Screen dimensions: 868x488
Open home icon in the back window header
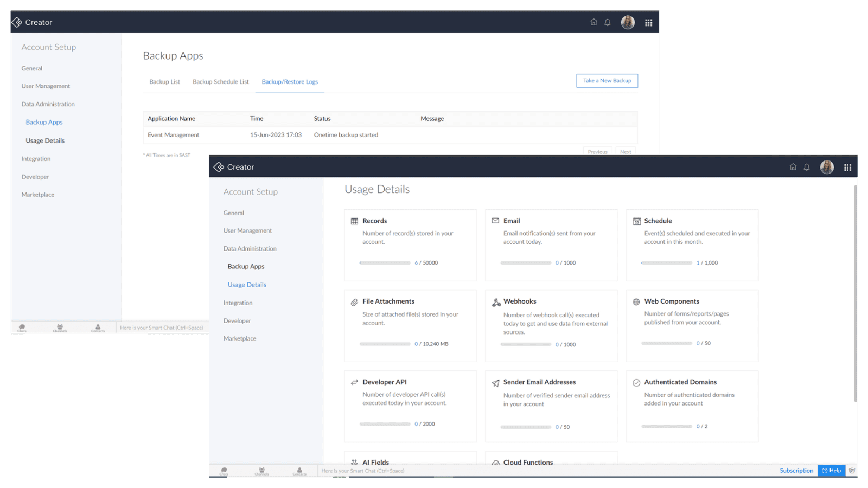(x=593, y=22)
